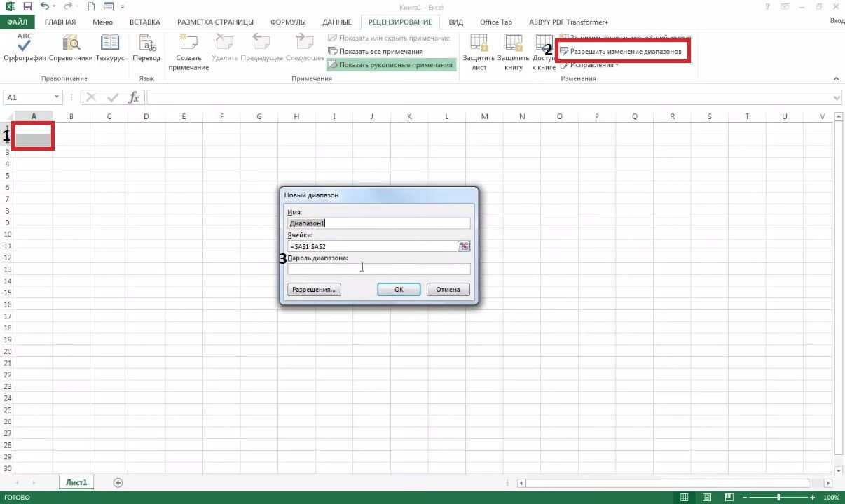This screenshot has width=845, height=504.
Task: Expand the Quick Access Toolbar customization menu
Action: (x=121, y=7)
